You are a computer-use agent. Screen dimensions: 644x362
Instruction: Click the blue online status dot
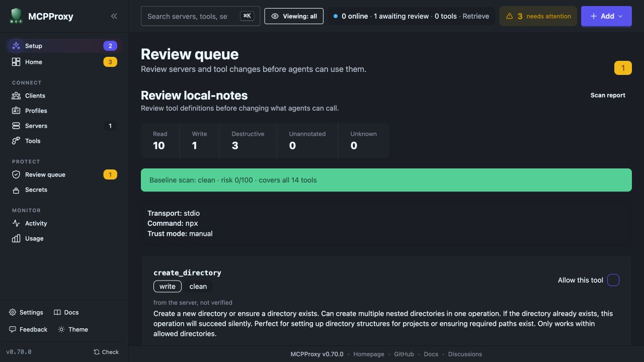pos(336,16)
